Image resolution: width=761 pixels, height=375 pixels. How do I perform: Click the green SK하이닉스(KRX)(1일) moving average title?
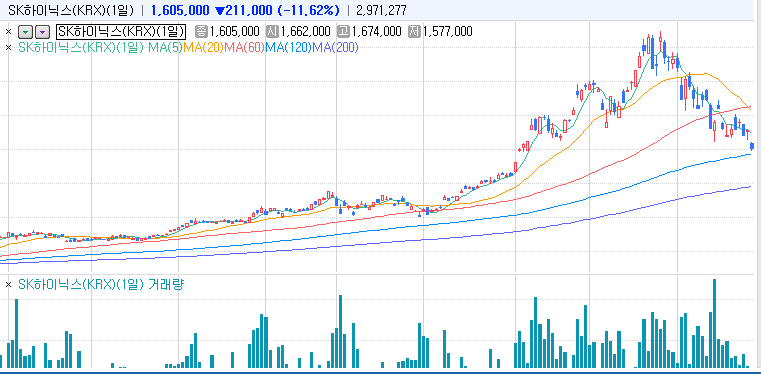click(x=82, y=48)
